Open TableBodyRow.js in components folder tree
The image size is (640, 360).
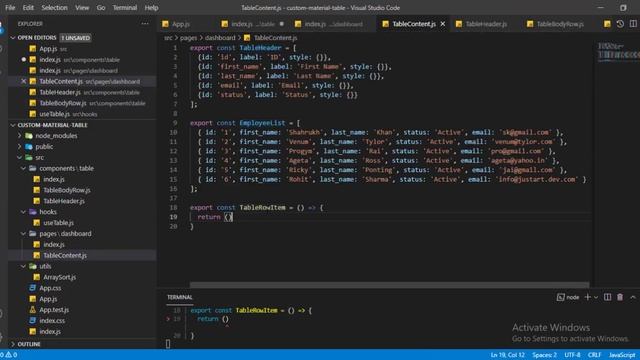click(67, 190)
